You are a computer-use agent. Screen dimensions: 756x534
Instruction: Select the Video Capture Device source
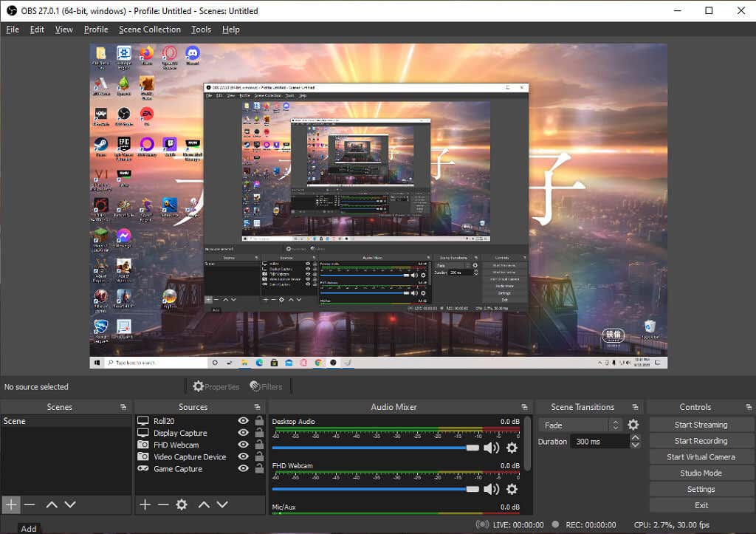click(x=189, y=456)
